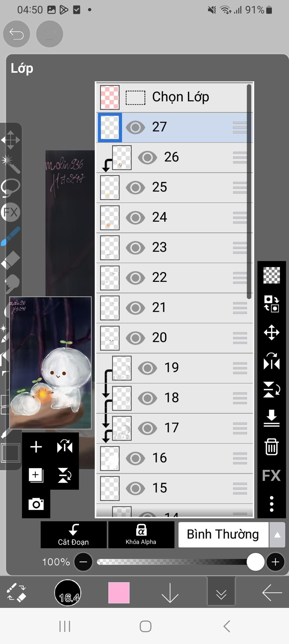Viewport: 289px width, 644px height.
Task: Hide layer 27 with its eye icon
Action: (x=135, y=127)
